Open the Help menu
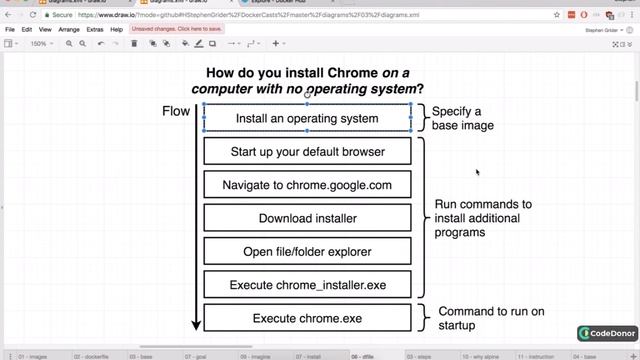The height and width of the screenshot is (360, 640). pos(116,29)
